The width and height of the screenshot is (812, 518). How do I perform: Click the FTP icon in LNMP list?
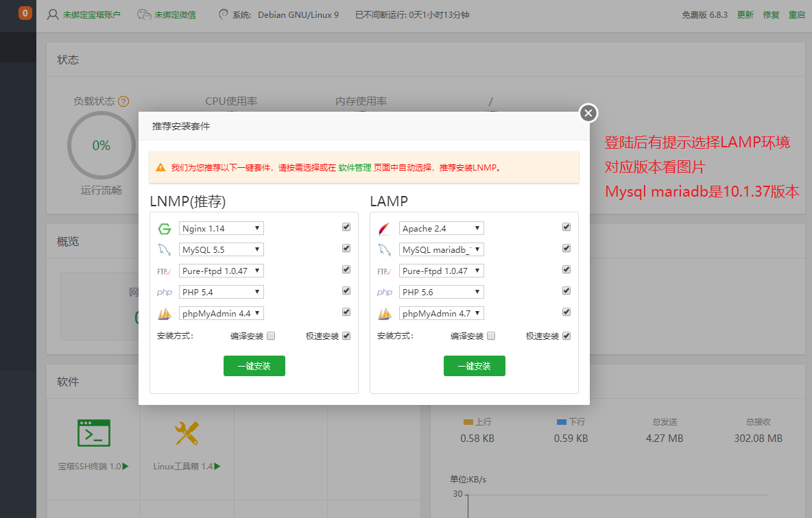tap(164, 271)
